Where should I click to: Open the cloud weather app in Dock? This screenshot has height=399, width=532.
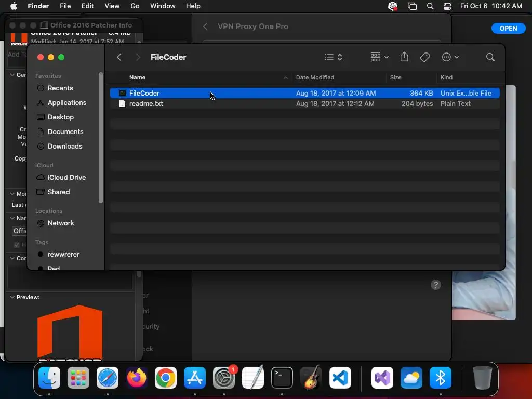click(x=411, y=378)
